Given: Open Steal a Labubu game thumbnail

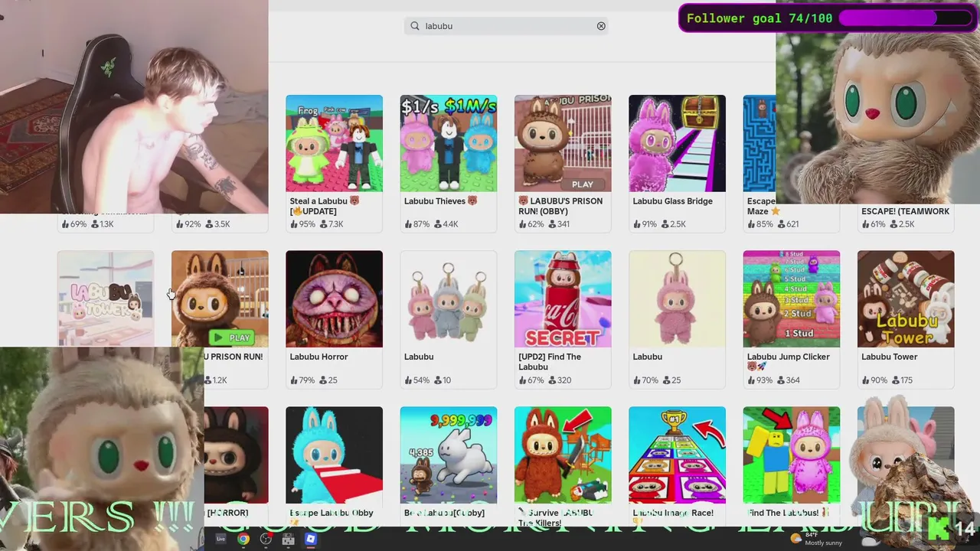Looking at the screenshot, I should [334, 143].
